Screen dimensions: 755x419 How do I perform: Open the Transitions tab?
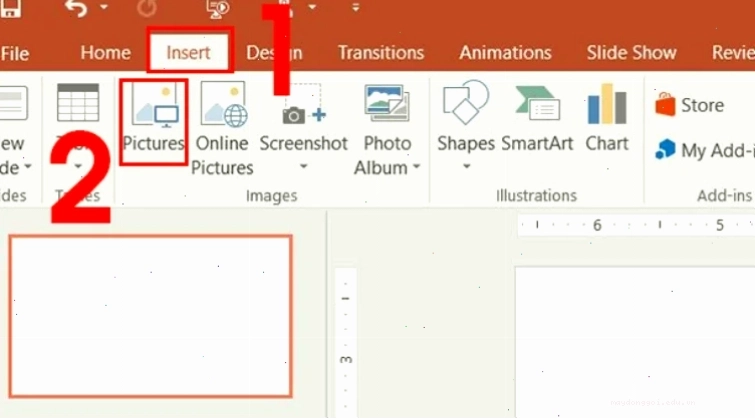click(381, 52)
